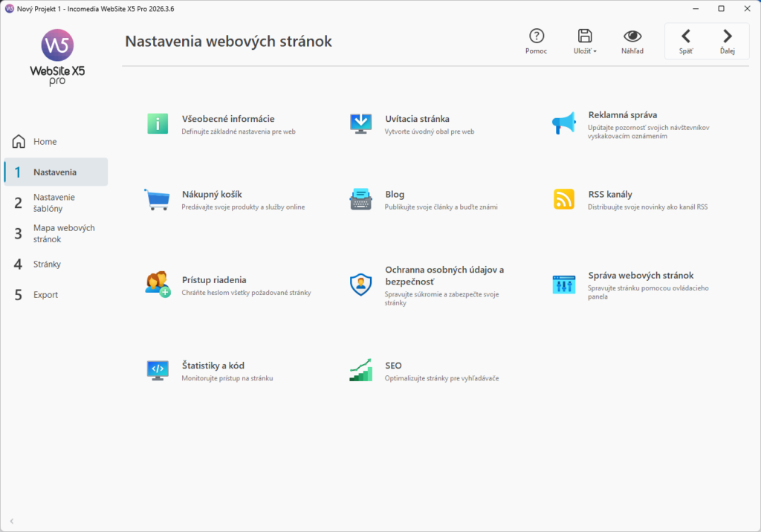
Task: Open step 4 Stránky
Action: pos(56,264)
